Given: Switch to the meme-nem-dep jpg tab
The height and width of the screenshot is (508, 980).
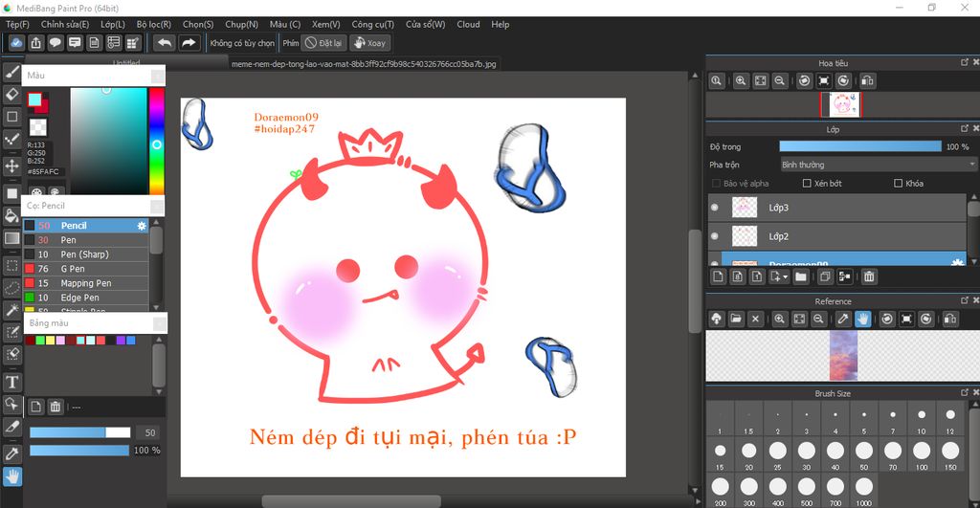Looking at the screenshot, I should pyautogui.click(x=364, y=64).
